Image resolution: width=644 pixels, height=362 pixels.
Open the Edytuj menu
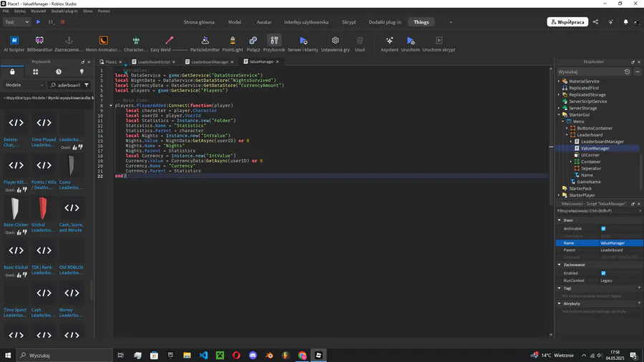tap(20, 11)
